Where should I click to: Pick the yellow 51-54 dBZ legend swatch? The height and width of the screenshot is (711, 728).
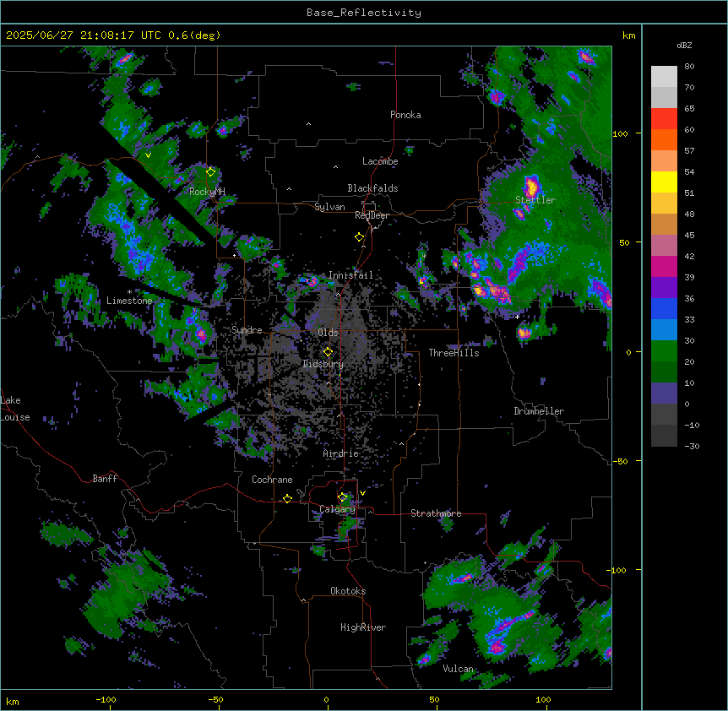(x=664, y=182)
